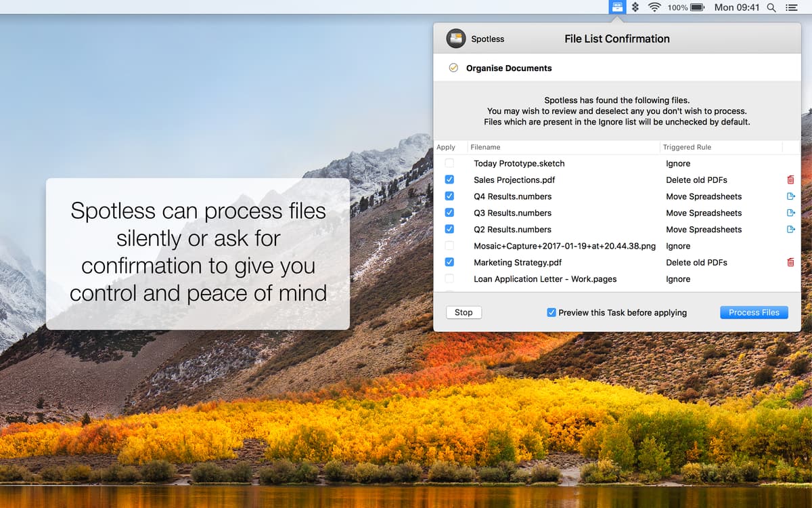Enable the checkbox for Loan Application Letter

coord(449,278)
